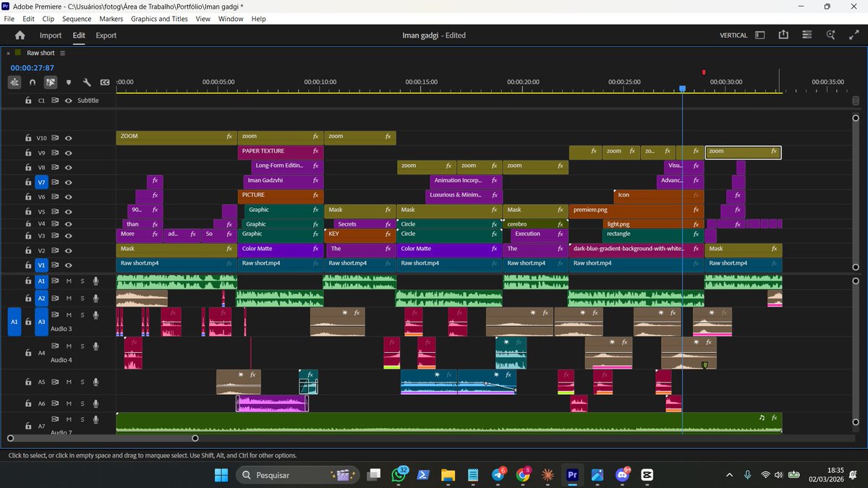Click microphone icon on track A5
The image size is (868, 488).
(95, 382)
